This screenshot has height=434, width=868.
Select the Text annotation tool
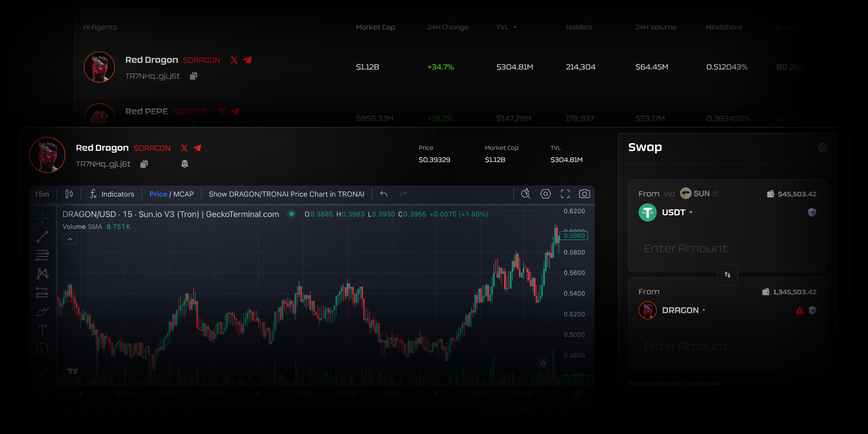[42, 329]
